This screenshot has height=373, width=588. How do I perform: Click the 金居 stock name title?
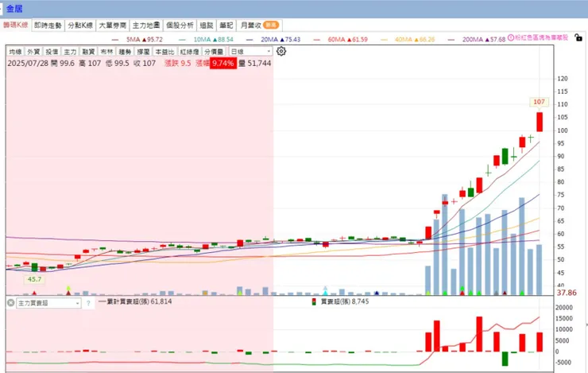(14, 8)
